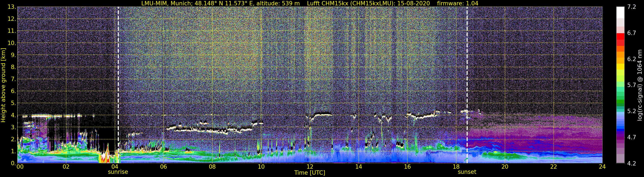Click the colorbar value '6.2'
This screenshot has width=644, height=177.
[x=632, y=59]
